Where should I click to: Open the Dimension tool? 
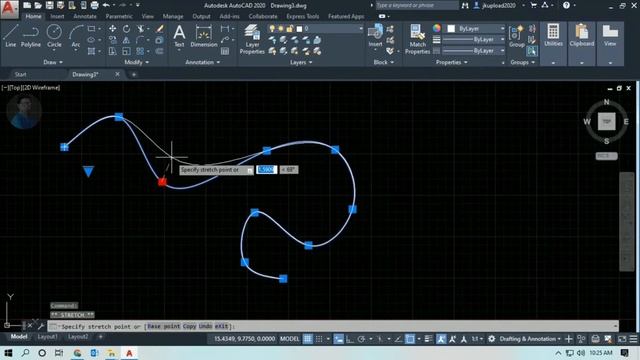click(203, 36)
